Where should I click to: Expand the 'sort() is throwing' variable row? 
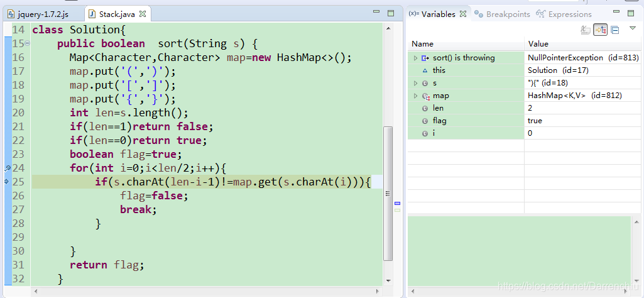(415, 58)
